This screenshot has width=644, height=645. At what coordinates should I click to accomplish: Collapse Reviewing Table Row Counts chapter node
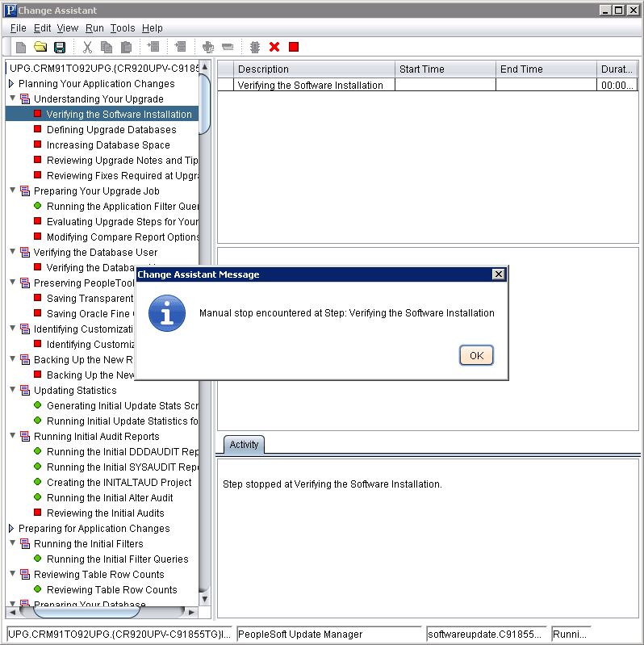click(12, 574)
